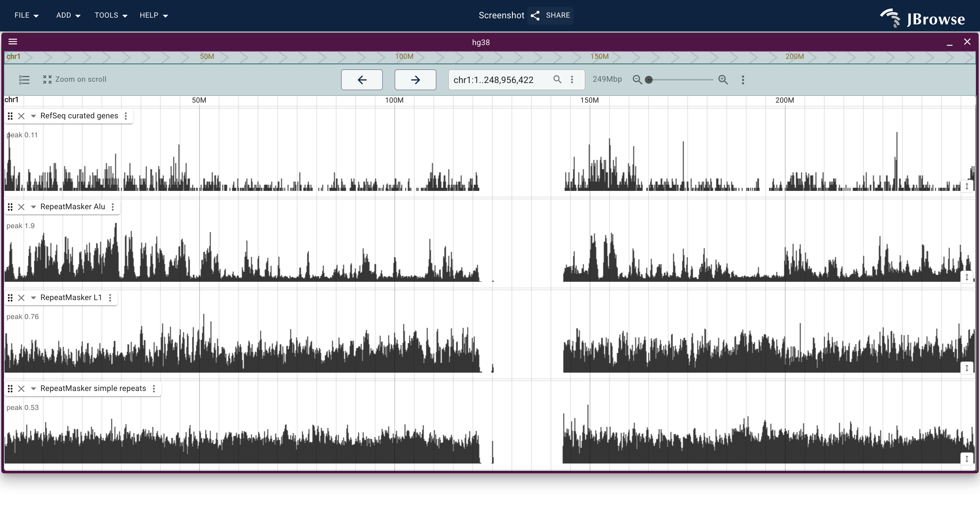Toggle Zoom on scroll
This screenshot has height=523, width=980.
click(74, 79)
